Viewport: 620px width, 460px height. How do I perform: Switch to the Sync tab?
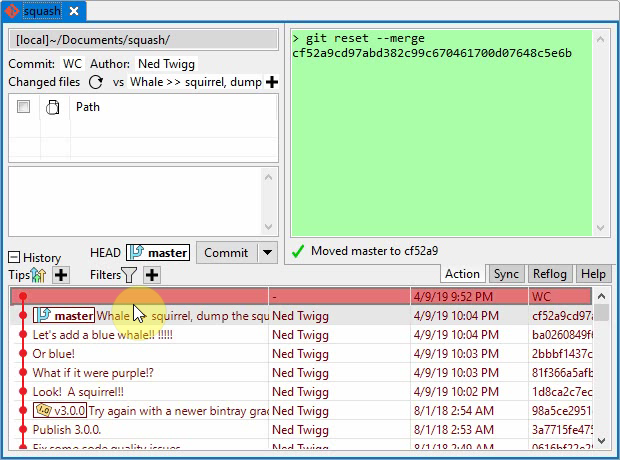click(x=506, y=274)
